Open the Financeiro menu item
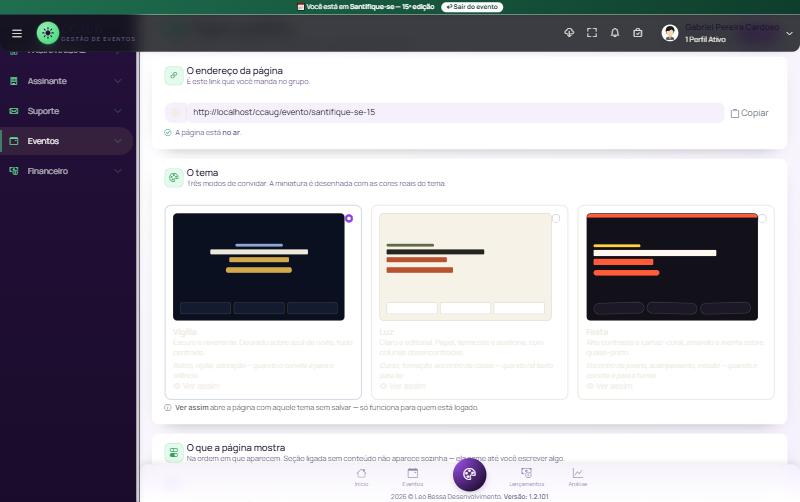Screen dimensions: 800x502 tap(66, 171)
